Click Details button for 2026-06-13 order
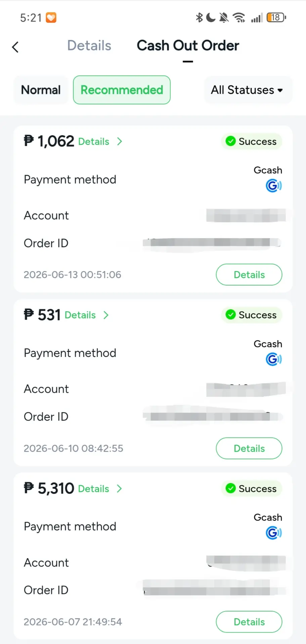 pos(249,275)
